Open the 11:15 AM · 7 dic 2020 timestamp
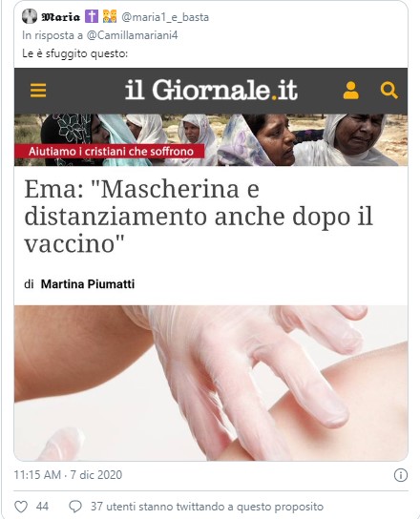Image resolution: width=420 pixels, height=519 pixels. (x=68, y=475)
